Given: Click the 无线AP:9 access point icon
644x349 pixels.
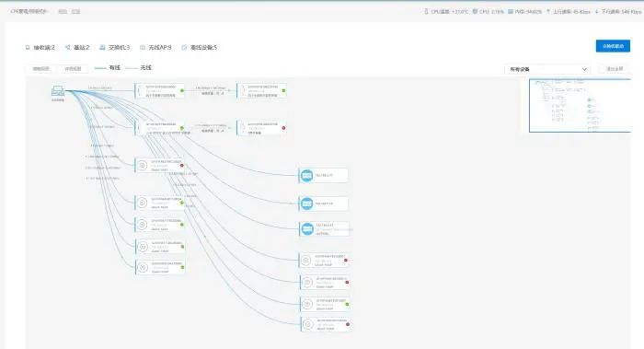Looking at the screenshot, I should coord(143,48).
